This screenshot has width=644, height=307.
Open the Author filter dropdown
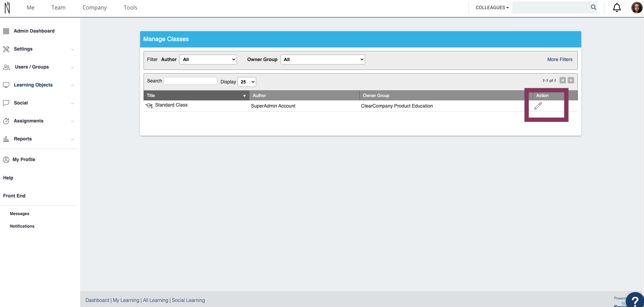(x=208, y=59)
